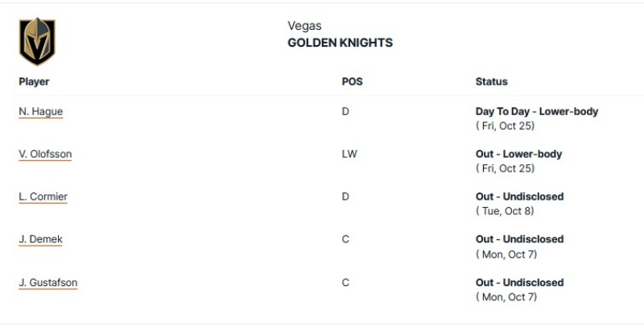Click Cormier's Out - Undisclosed status

pos(519,197)
